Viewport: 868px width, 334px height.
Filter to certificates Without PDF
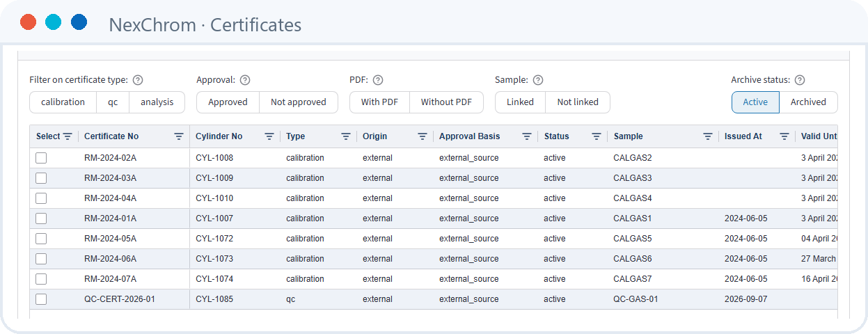pyautogui.click(x=447, y=102)
